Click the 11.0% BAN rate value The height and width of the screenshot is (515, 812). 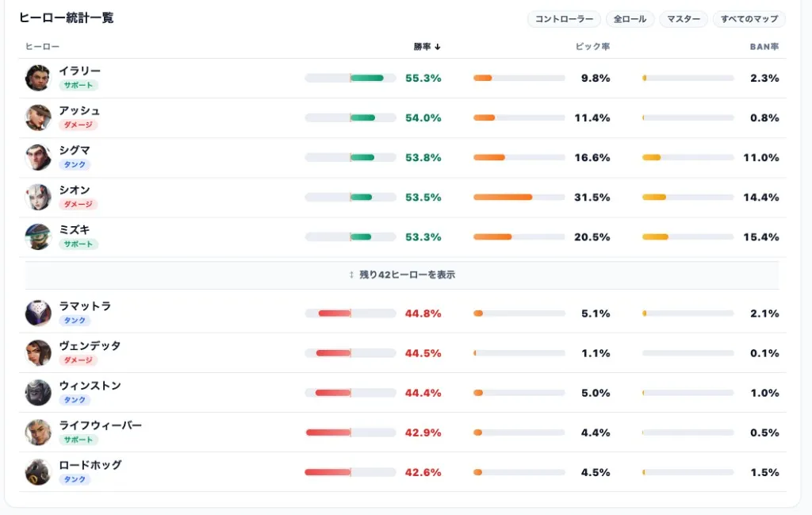761,157
